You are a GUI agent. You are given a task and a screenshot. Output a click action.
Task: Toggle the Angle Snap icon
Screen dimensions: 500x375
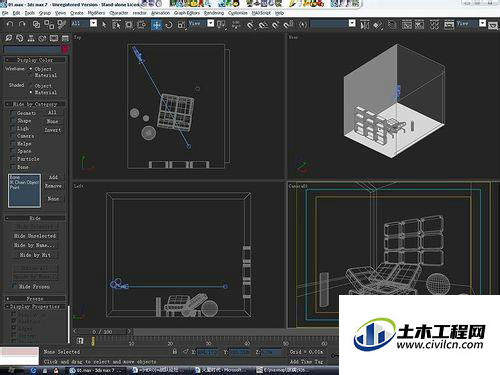tap(263, 25)
